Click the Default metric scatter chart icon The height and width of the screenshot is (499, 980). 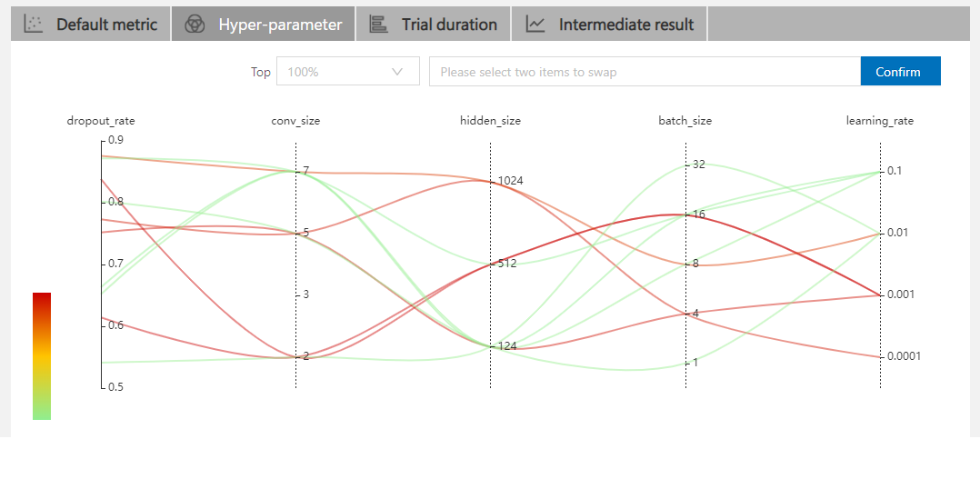point(34,25)
